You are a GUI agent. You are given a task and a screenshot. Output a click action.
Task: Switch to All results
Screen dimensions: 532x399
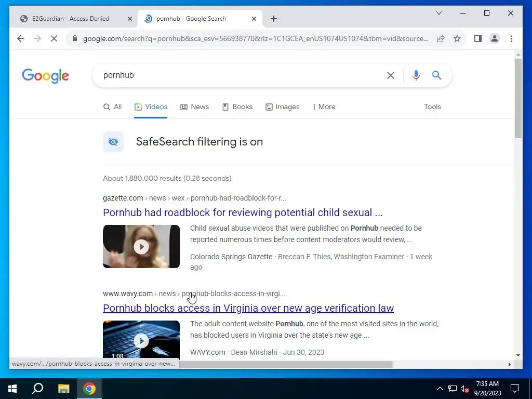pyautogui.click(x=112, y=107)
